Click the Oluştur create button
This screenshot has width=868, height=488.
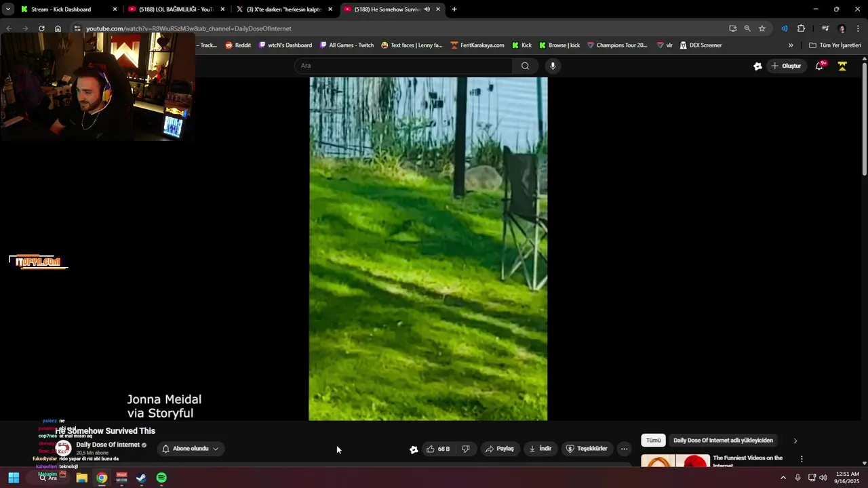click(786, 66)
